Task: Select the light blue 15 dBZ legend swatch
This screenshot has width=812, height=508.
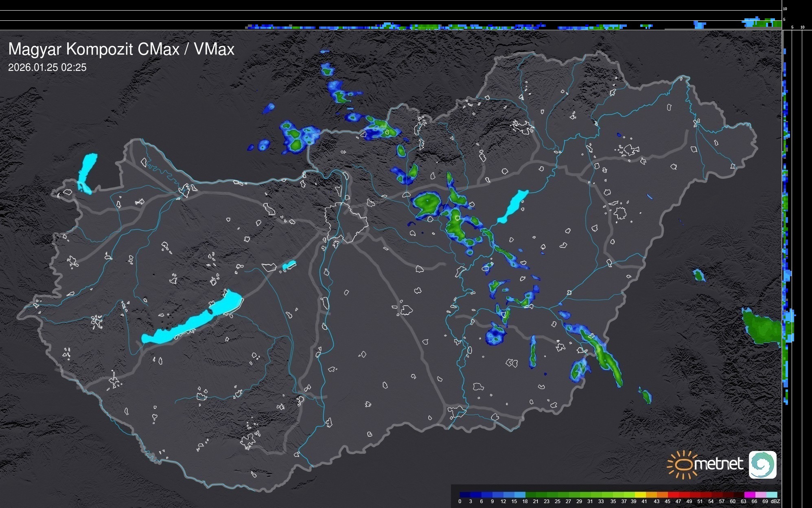Action: point(520,495)
